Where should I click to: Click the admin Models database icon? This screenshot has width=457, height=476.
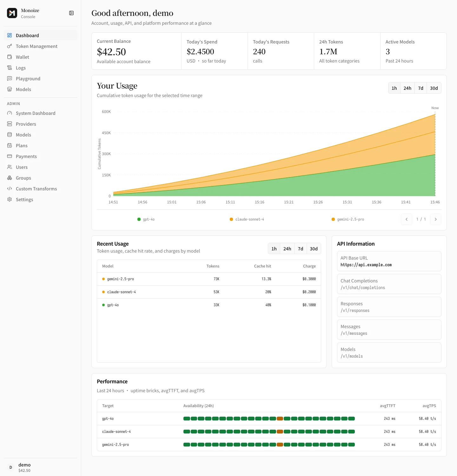[10, 135]
